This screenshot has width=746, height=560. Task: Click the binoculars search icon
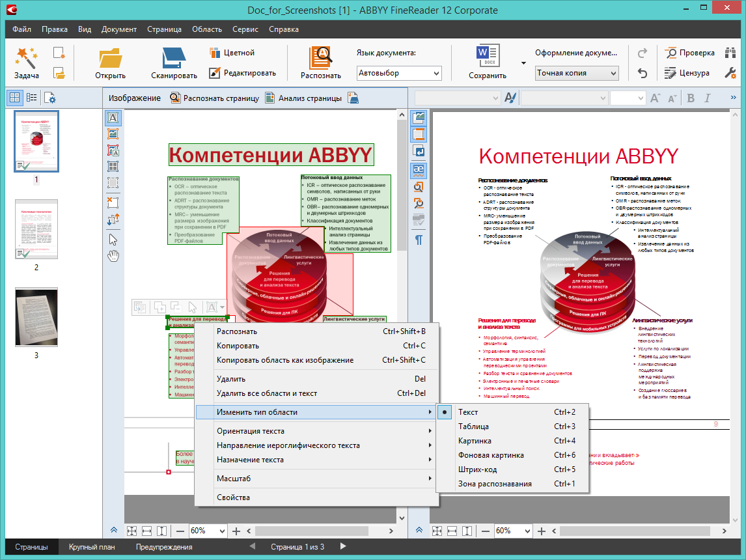tap(730, 53)
